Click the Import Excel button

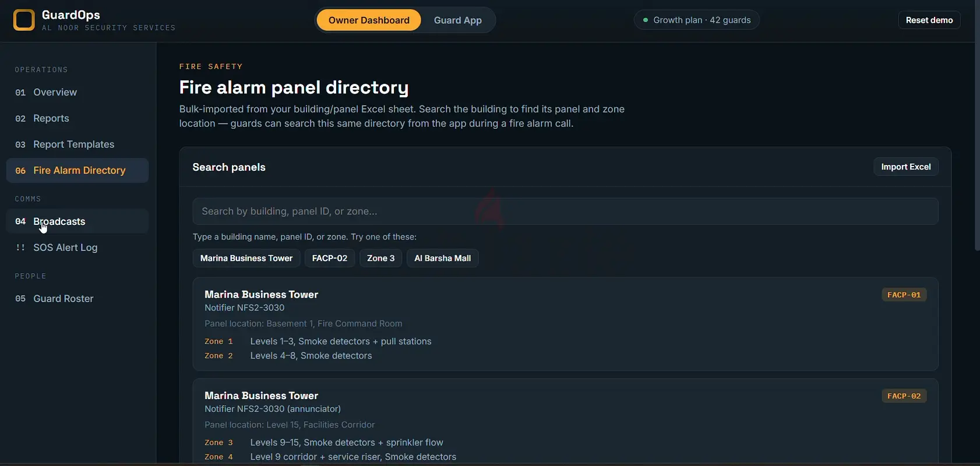905,167
